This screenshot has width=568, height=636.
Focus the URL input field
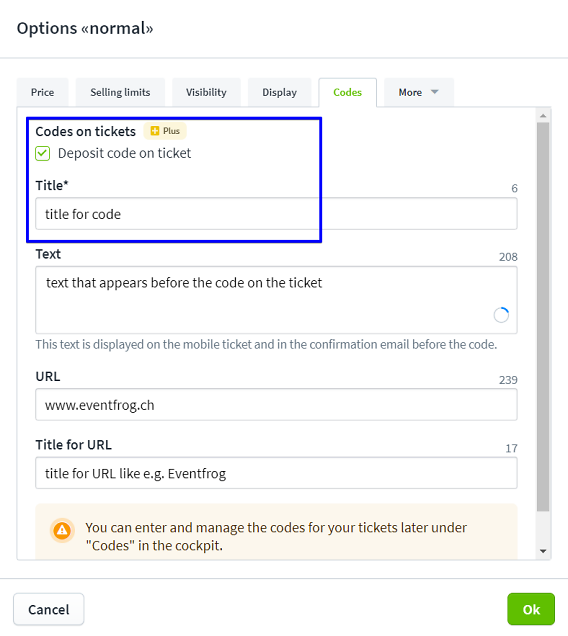coord(276,405)
